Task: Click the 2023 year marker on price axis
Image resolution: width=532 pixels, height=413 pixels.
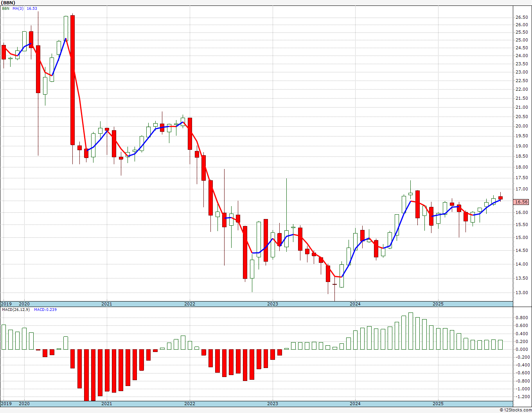Action: tap(273, 304)
